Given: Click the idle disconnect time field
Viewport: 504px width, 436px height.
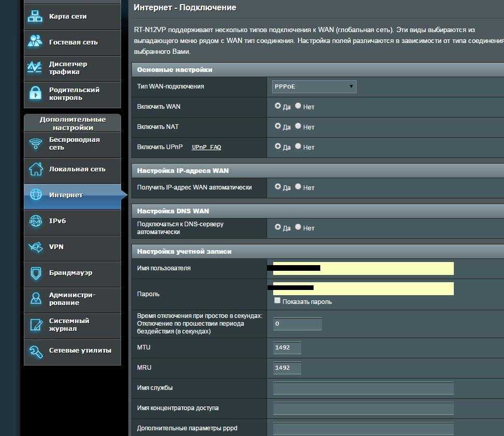Looking at the screenshot, I should 298,324.
